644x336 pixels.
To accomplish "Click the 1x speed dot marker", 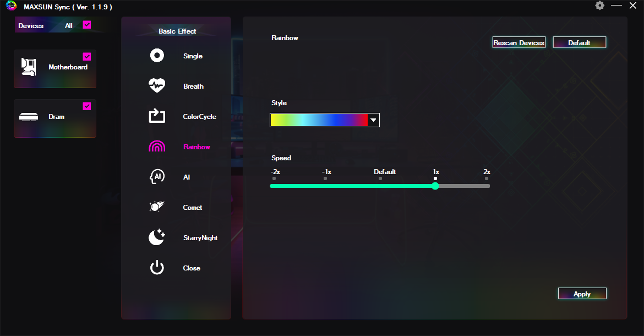I will [435, 178].
